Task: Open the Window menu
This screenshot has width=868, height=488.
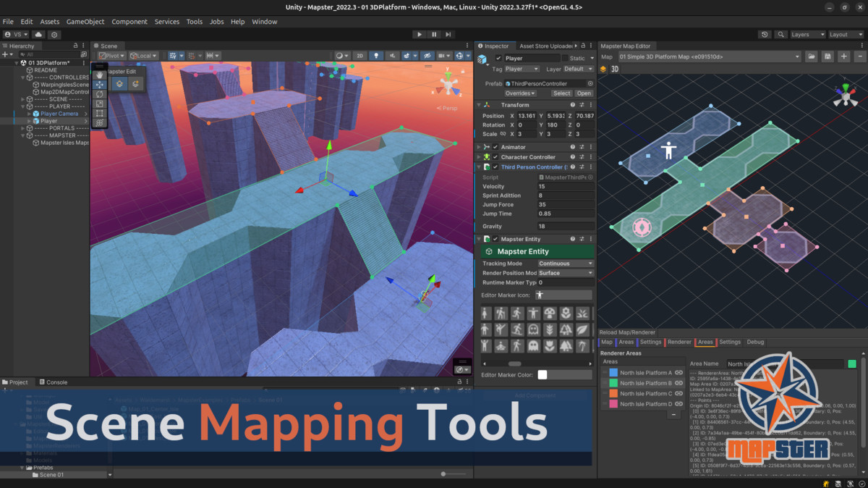Action: (x=265, y=22)
